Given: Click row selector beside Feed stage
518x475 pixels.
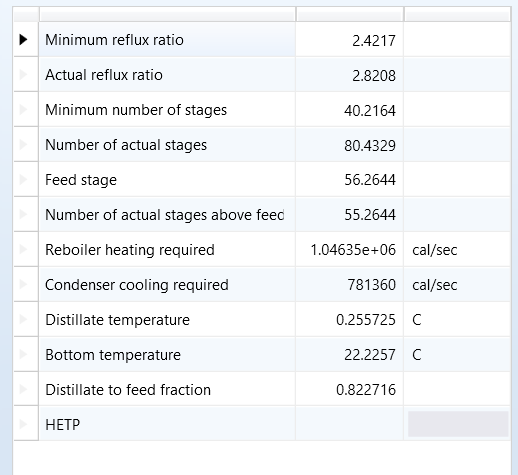Looking at the screenshot, I should 26,180.
